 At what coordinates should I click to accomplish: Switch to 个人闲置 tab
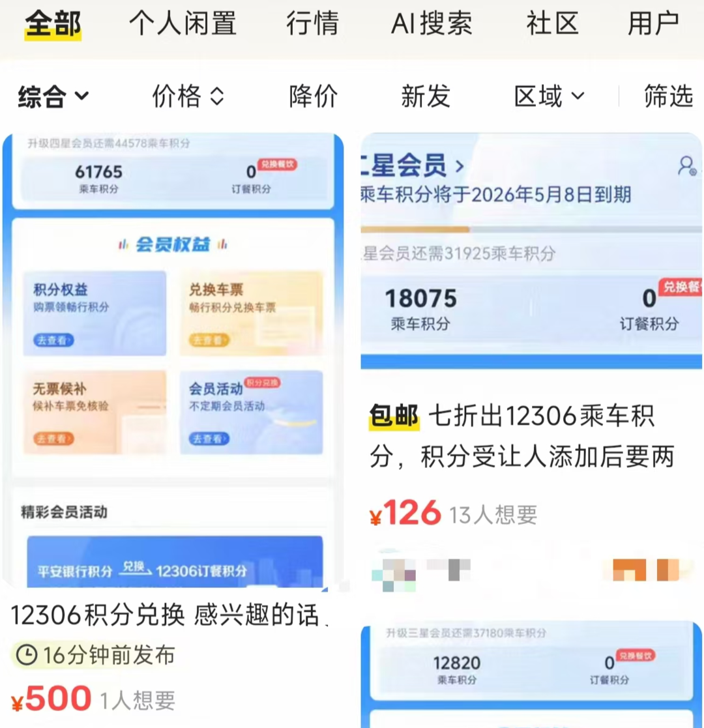click(x=183, y=23)
